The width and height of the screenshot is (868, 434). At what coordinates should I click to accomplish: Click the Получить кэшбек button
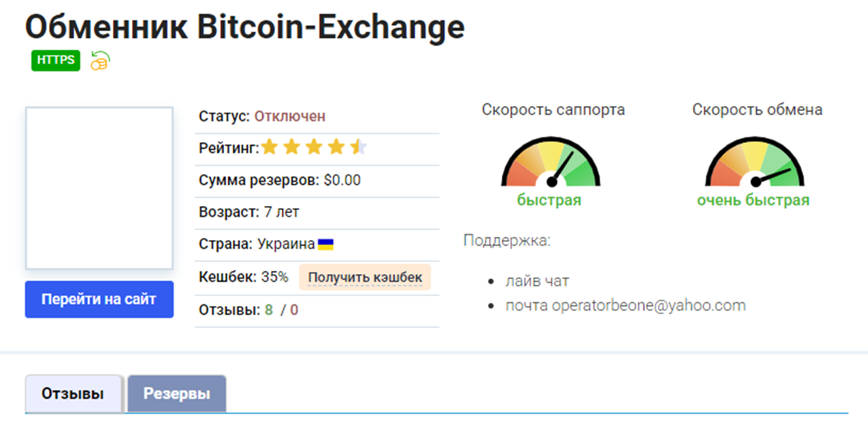pos(365,278)
